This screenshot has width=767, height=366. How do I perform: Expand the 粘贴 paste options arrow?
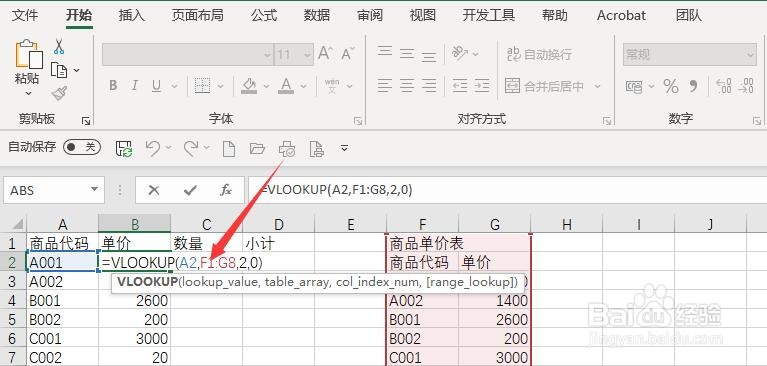pyautogui.click(x=28, y=93)
